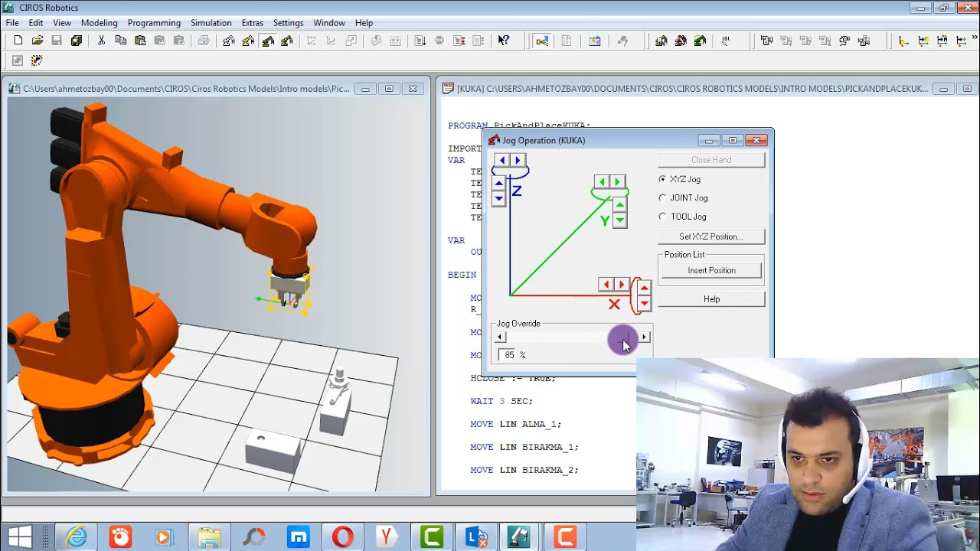Cut selection with the scissors icon
Screen dimensions: 980x551
pos(101,41)
